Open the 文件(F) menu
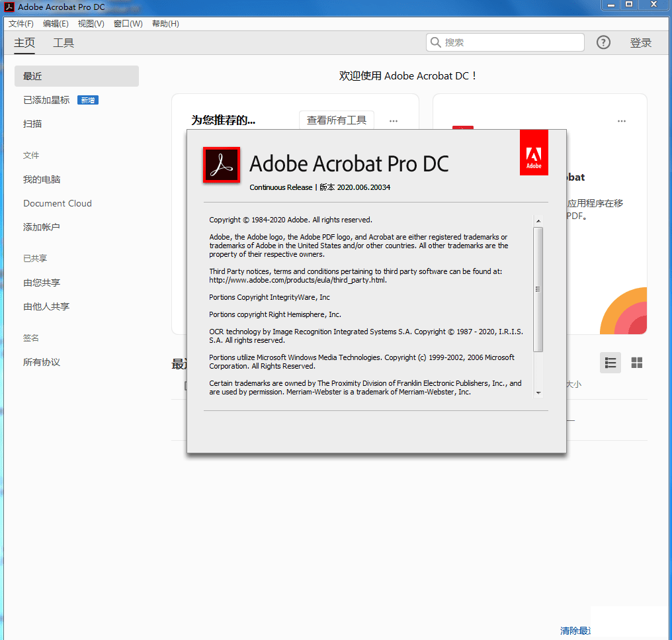The width and height of the screenshot is (672, 640). (21, 24)
